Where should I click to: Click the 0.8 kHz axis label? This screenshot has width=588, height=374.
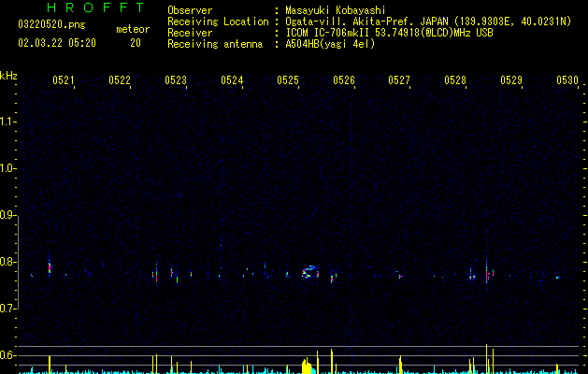[x=8, y=262]
